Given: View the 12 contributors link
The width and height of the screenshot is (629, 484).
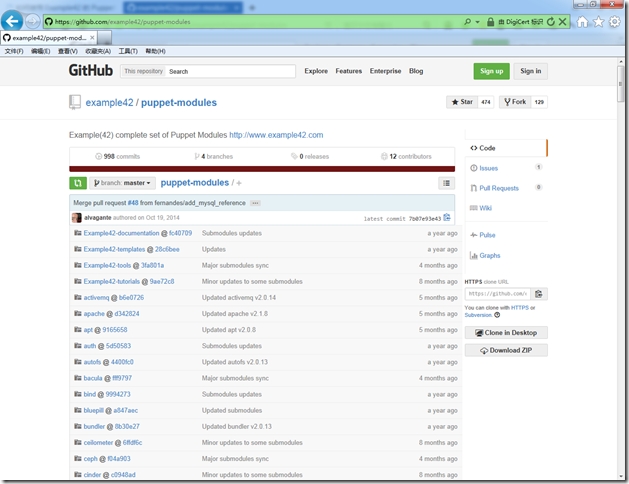Looking at the screenshot, I should tap(406, 156).
